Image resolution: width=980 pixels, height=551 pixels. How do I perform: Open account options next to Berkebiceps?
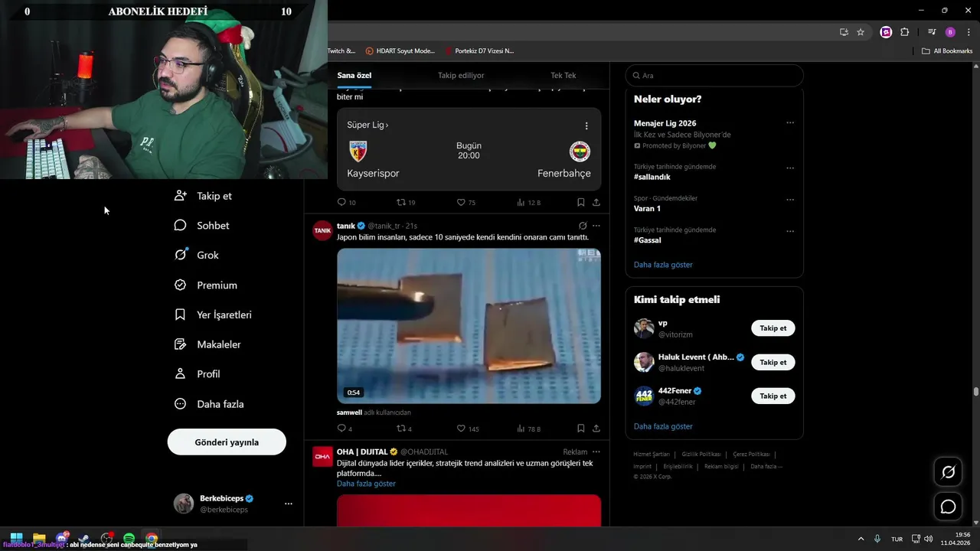pos(289,504)
